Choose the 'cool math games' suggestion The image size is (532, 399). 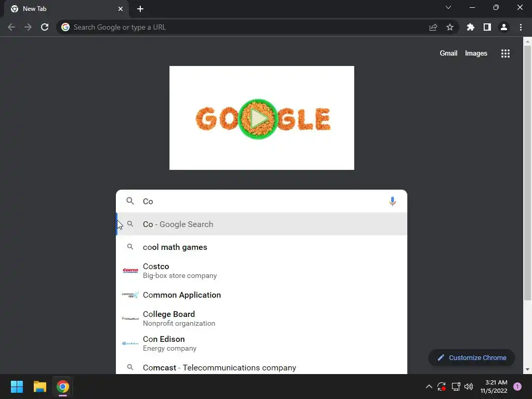click(262, 247)
